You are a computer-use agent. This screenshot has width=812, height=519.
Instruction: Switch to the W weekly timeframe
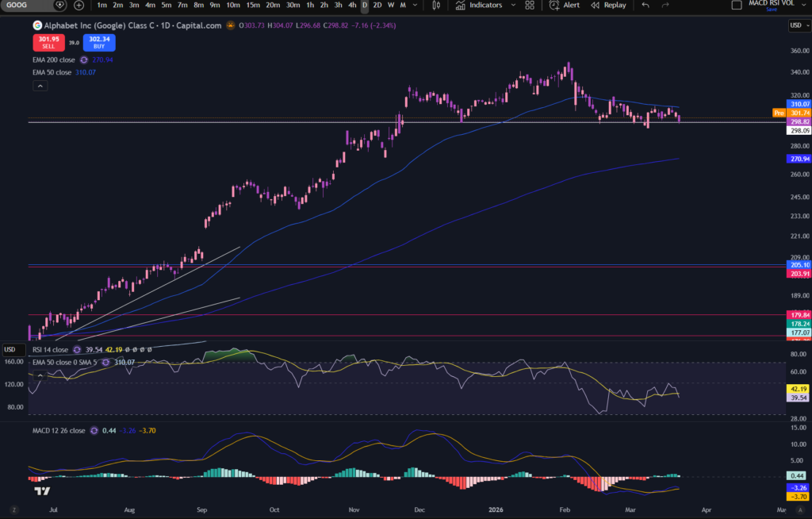[391, 6]
